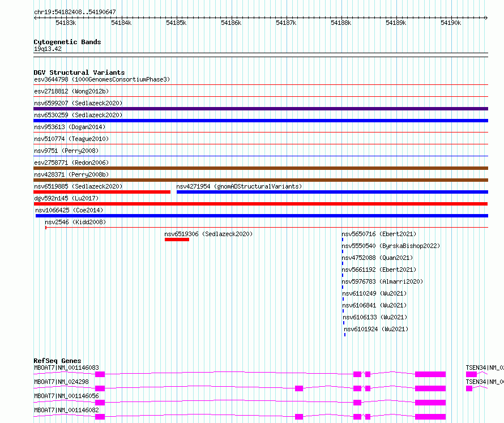Click nsv6106841 (Wu2021) label
Screen dimensions: 504x423
coord(374,305)
